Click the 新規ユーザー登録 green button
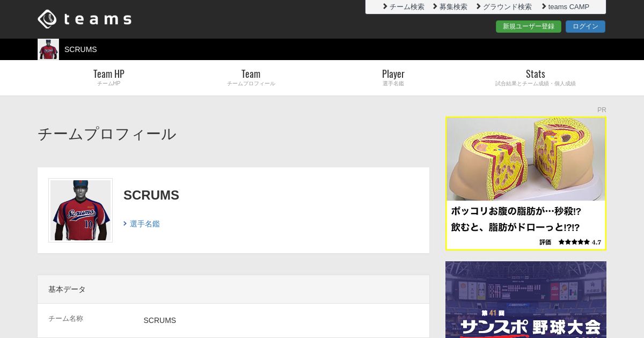 pos(529,26)
